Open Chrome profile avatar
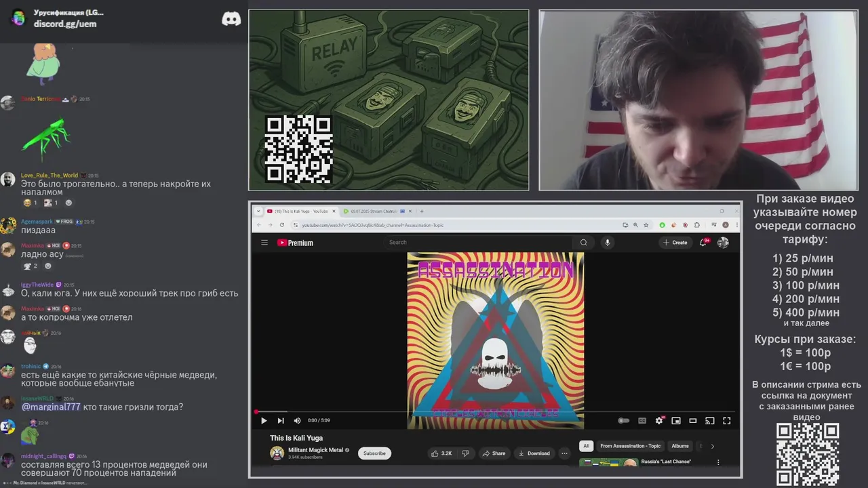The image size is (868, 488). [726, 225]
